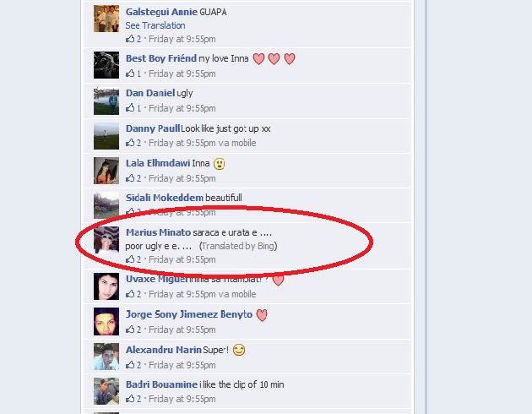Screen dimensions: 532x414
Task: Open Sidali Mokeddem's profile name link
Action: [165, 198]
